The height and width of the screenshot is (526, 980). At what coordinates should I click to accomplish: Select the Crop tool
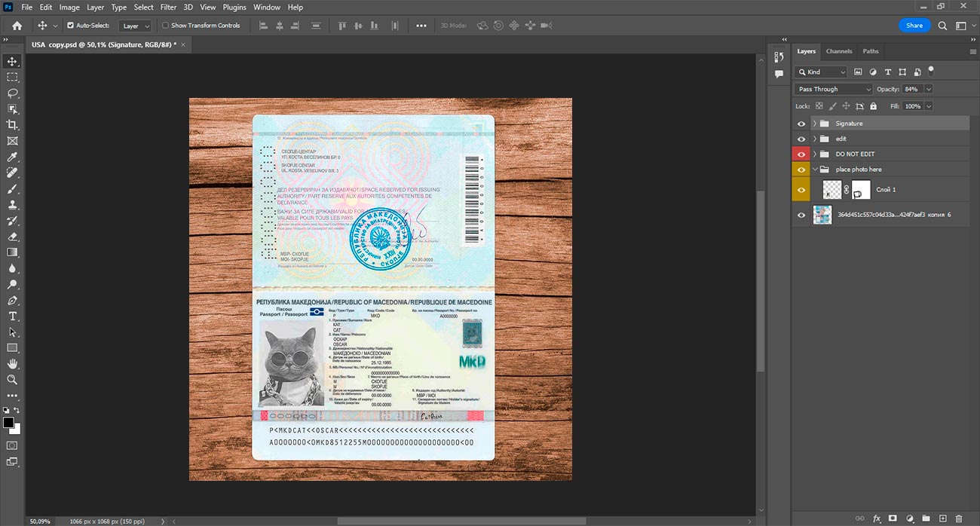coord(12,125)
